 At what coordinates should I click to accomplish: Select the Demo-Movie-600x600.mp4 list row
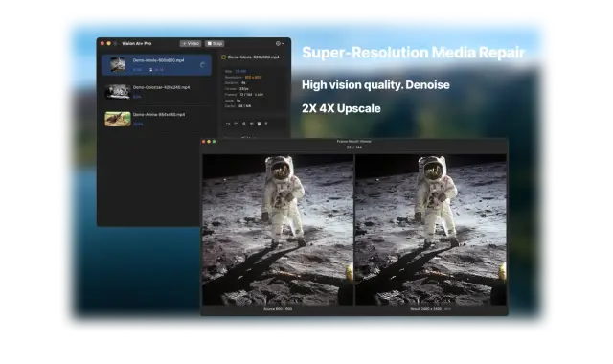(x=156, y=64)
